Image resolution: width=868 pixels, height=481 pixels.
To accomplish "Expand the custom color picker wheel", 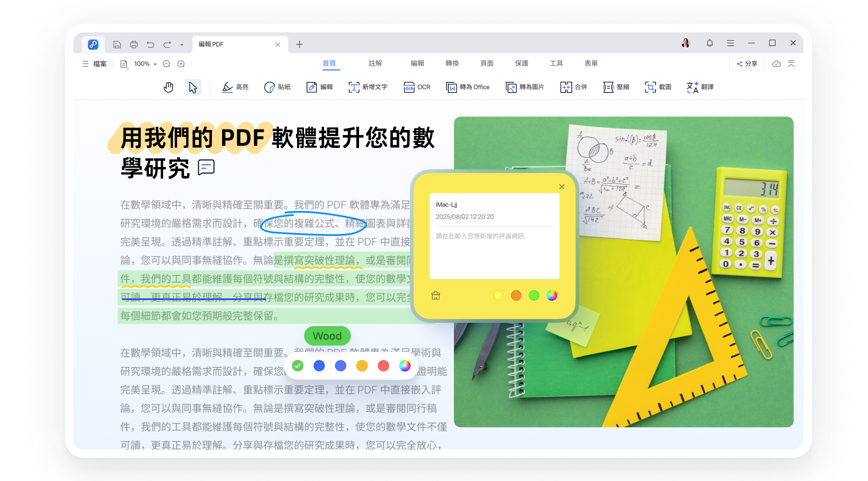I will coord(404,366).
